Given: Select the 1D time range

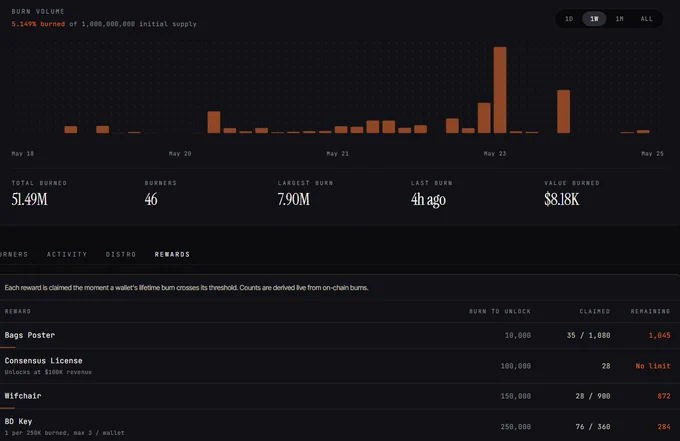Looking at the screenshot, I should tap(569, 19).
